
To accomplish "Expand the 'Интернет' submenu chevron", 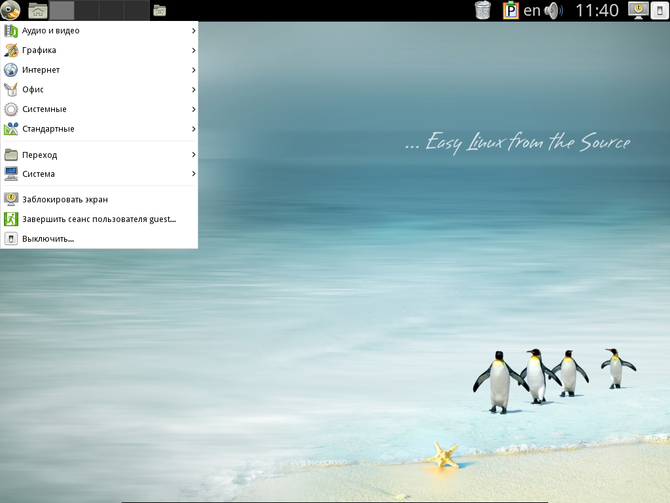I will (194, 70).
